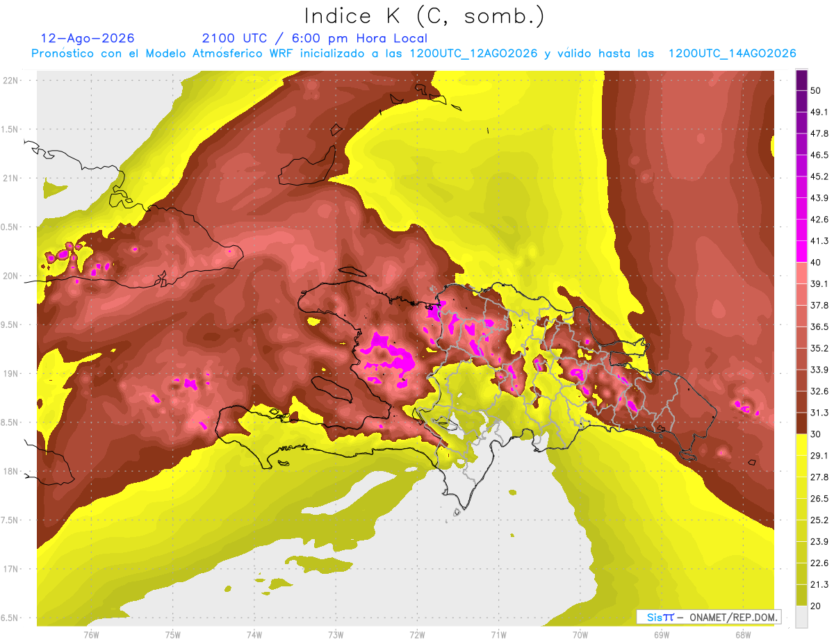Viewport: 834px width, 644px height.
Task: Click the '75W' longitude axis label
Action: 173,634
